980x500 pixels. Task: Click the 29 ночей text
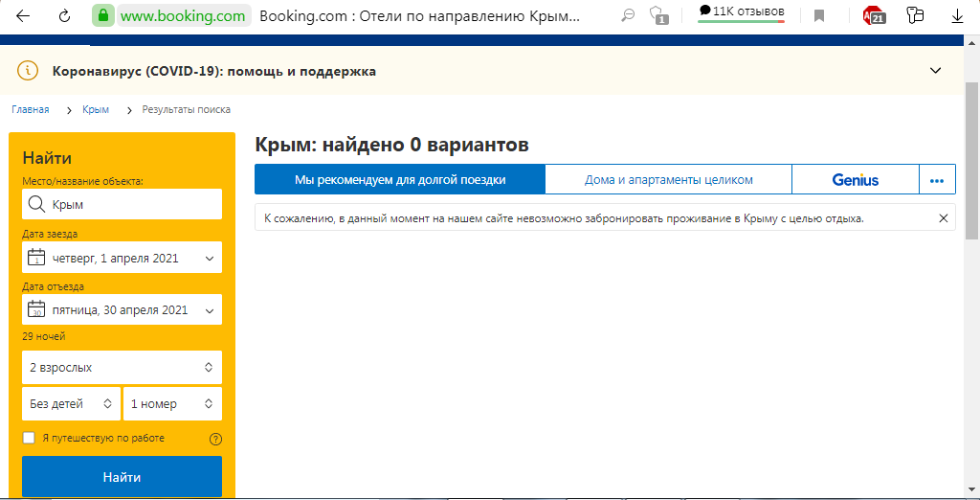[x=44, y=336]
